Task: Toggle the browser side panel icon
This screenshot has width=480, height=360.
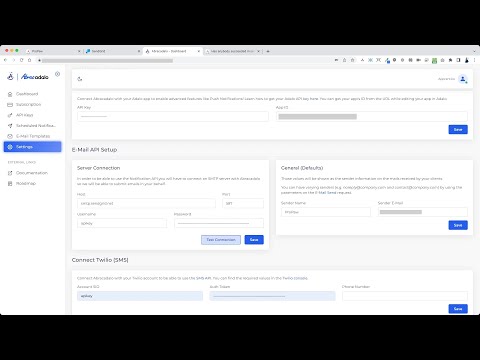Action: coord(458,60)
